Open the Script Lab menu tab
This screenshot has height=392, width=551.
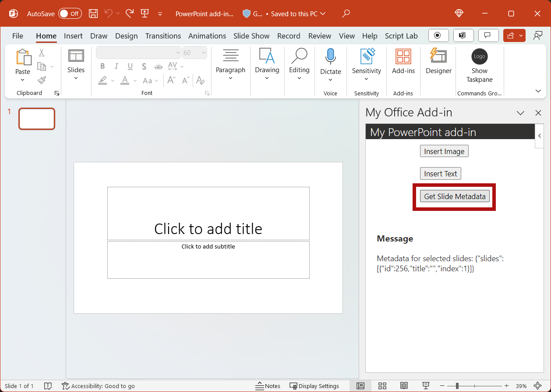401,36
